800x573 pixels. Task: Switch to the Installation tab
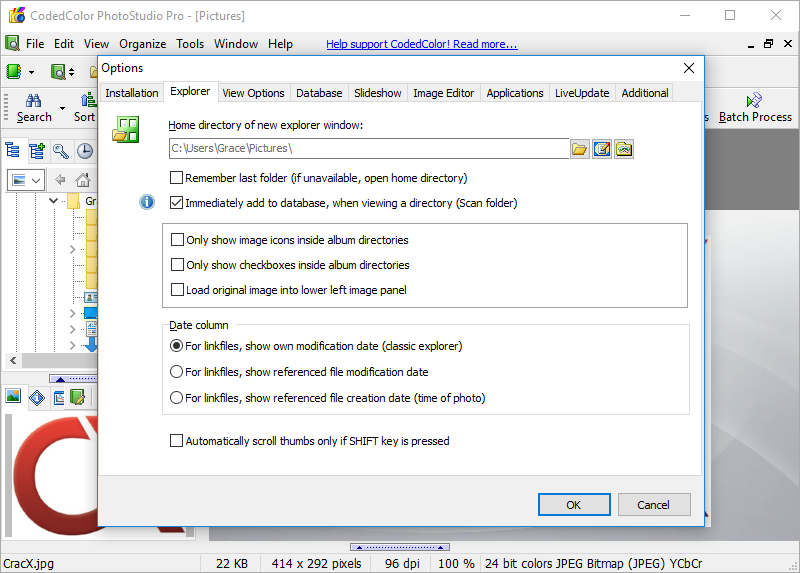click(132, 93)
